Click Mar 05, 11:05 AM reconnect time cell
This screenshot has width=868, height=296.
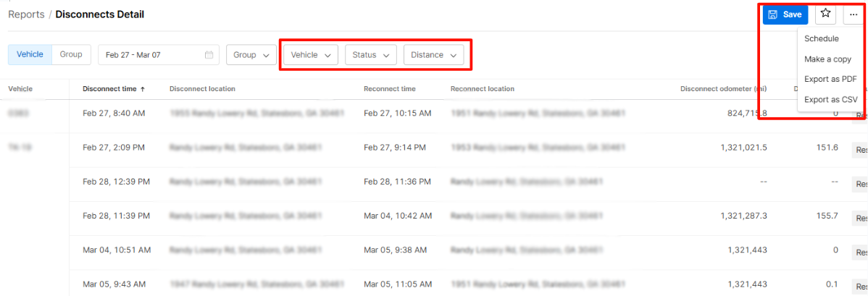pos(398,284)
